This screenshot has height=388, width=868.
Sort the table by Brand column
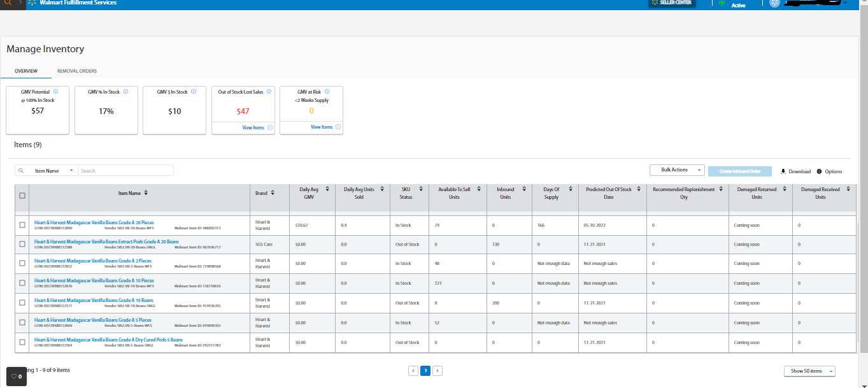click(x=273, y=193)
